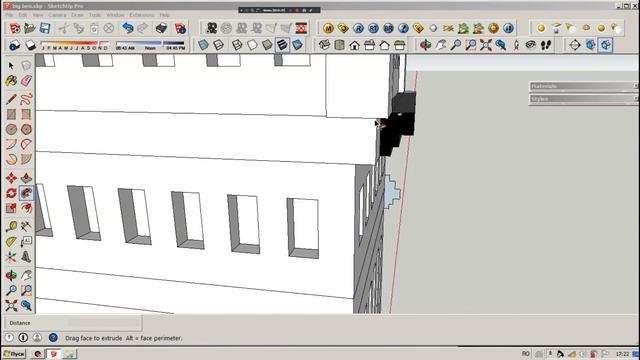This screenshot has height=360, width=640.
Task: Open a file with the folder icon
Action: click(30, 28)
